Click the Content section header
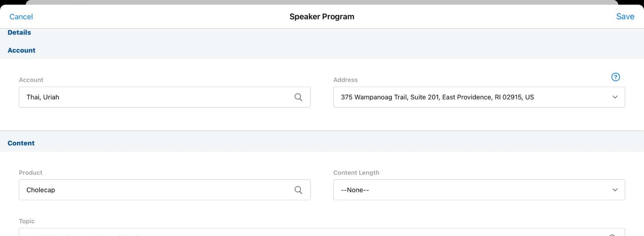Image resolution: width=644 pixels, height=236 pixels. [21, 143]
